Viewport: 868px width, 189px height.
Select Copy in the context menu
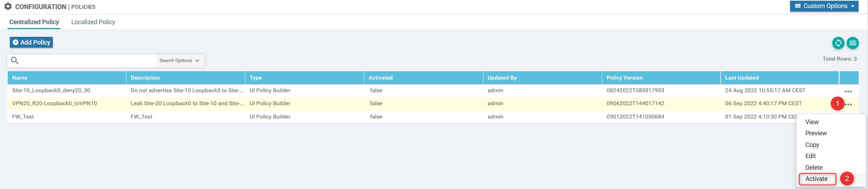pos(812,145)
